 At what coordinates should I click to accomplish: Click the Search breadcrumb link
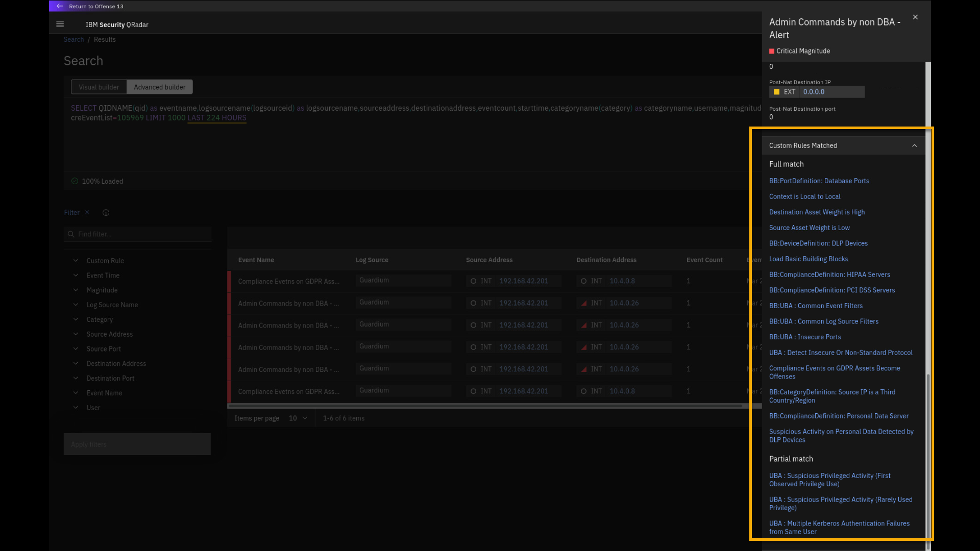[73, 40]
